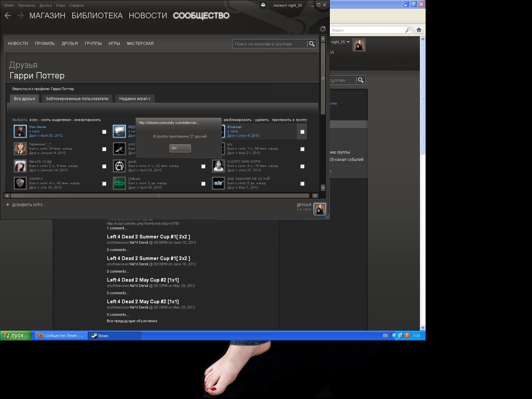
Task: Go to the БИБЛИОТЕКА section
Action: pyautogui.click(x=97, y=16)
